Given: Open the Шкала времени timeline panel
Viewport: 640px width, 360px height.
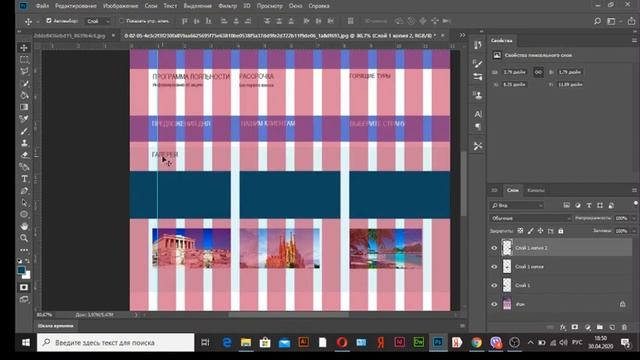Looking at the screenshot, I should (x=56, y=326).
